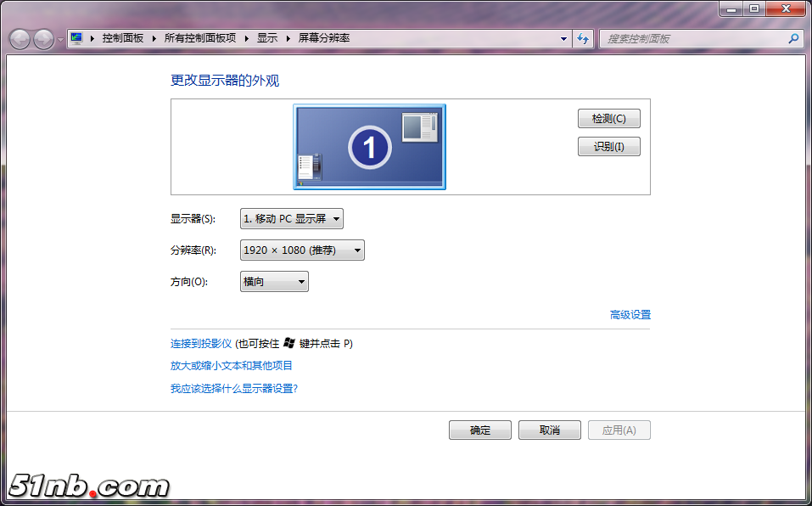
Task: Expand arrow after 控制面板 breadcrumb
Action: (x=154, y=38)
